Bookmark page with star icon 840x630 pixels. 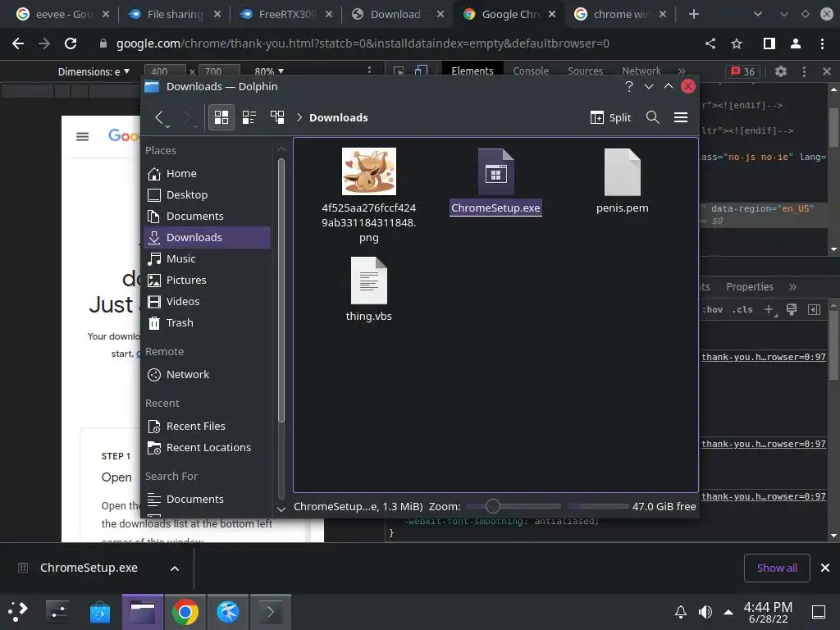click(737, 43)
